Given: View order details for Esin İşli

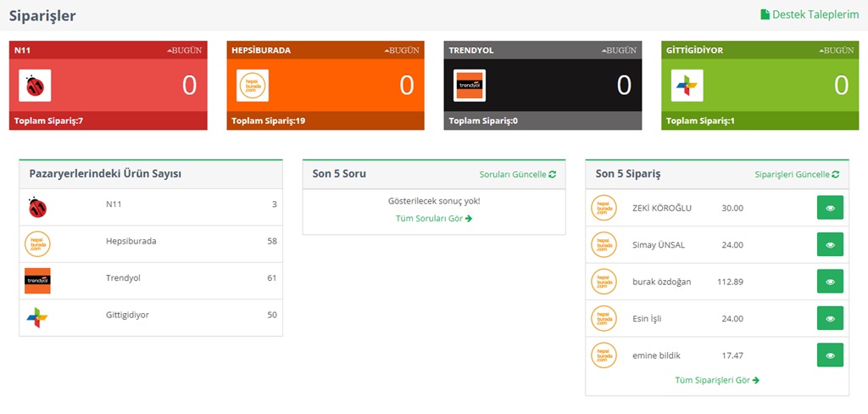Looking at the screenshot, I should (830, 318).
